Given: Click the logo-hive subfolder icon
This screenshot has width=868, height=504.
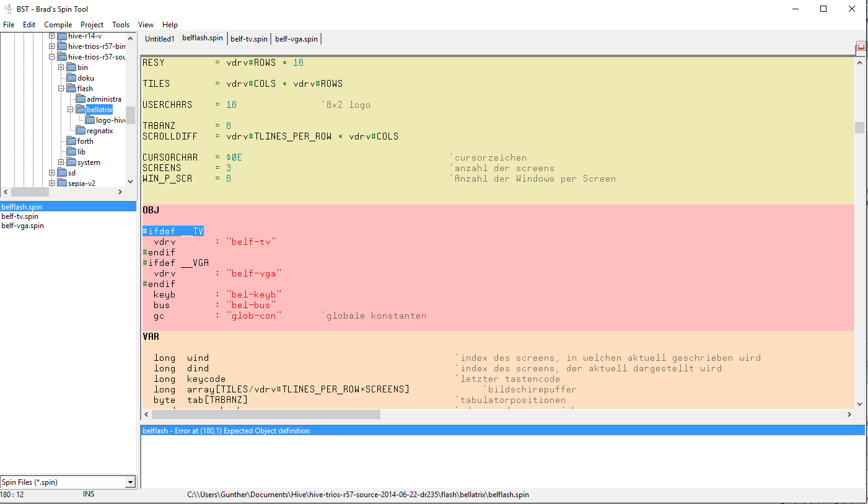Looking at the screenshot, I should [90, 120].
